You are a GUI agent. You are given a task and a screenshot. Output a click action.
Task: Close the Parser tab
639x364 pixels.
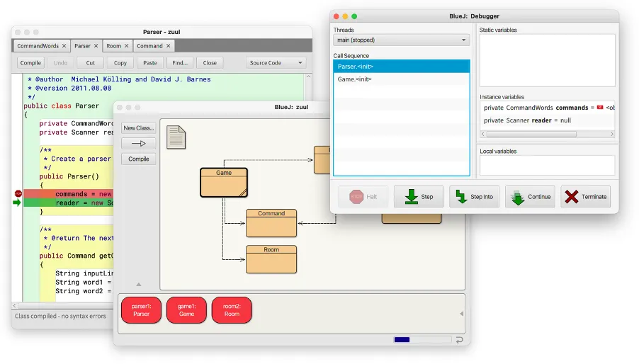(x=96, y=46)
